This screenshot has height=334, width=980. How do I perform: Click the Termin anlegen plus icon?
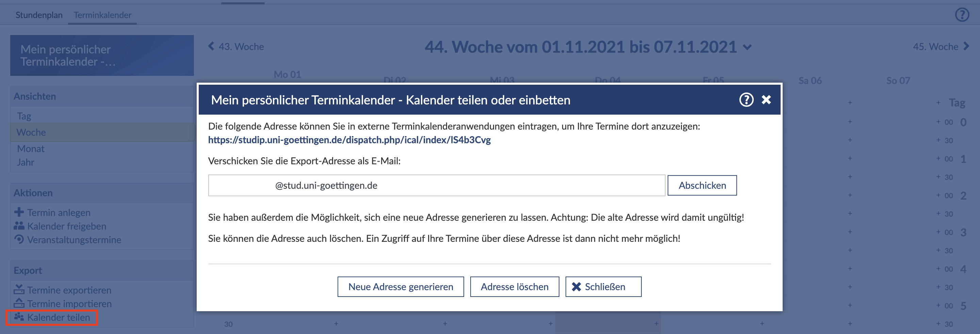(19, 212)
